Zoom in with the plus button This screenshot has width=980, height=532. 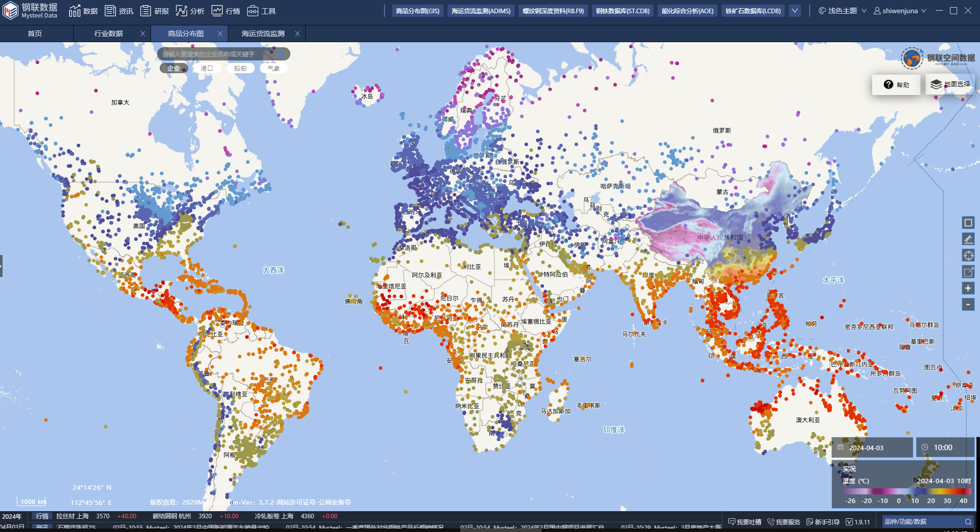click(968, 288)
